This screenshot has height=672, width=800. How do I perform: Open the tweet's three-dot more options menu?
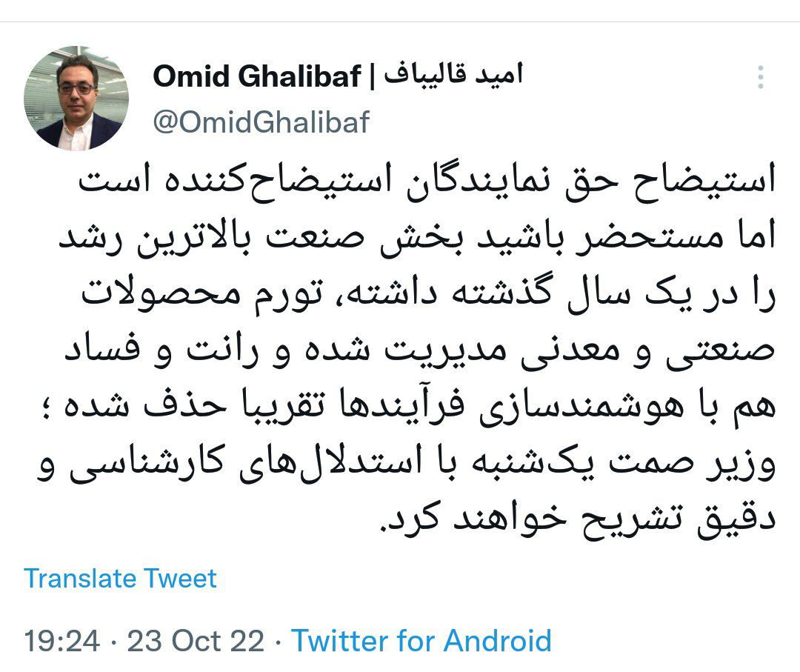(760, 78)
